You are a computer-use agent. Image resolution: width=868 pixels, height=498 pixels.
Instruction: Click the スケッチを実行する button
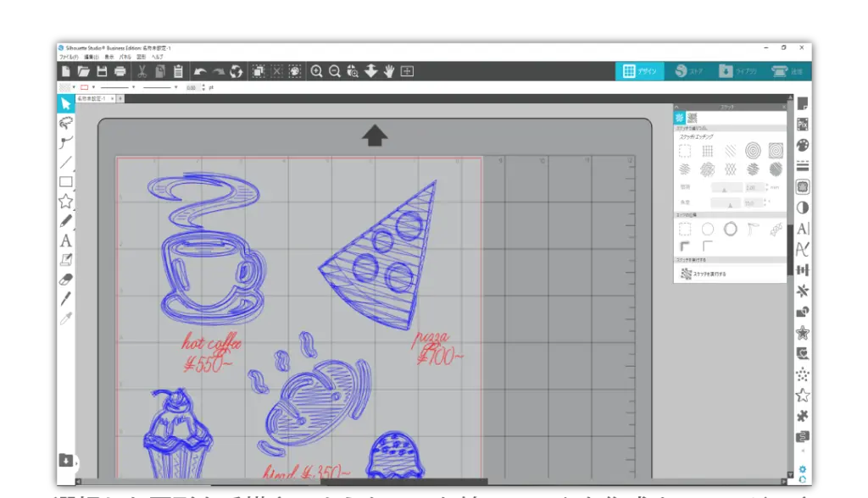[x=704, y=274]
